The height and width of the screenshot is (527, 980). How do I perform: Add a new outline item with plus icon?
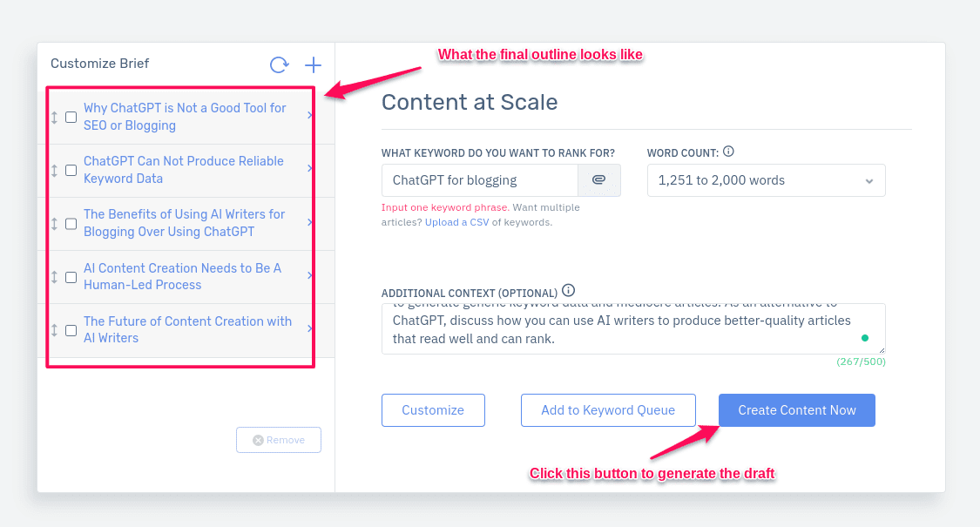[x=313, y=65]
